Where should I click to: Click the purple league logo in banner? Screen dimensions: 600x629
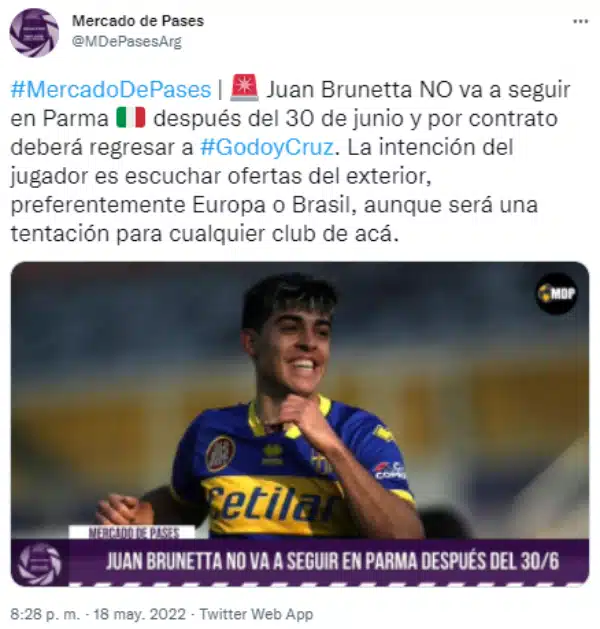40,561
